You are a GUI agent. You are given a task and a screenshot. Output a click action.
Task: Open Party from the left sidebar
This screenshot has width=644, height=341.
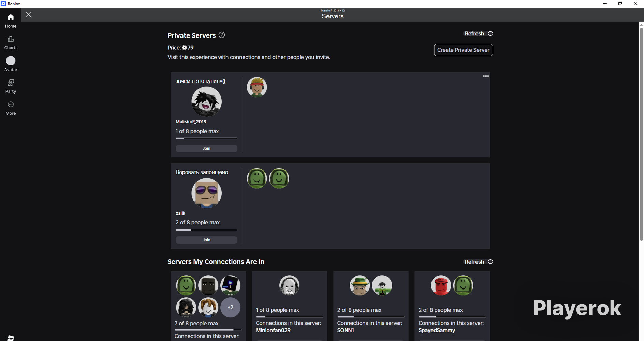pyautogui.click(x=11, y=86)
